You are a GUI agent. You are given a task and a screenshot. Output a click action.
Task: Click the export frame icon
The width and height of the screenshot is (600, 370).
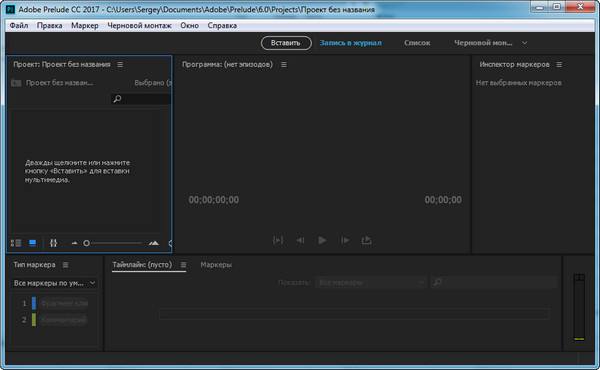click(367, 240)
